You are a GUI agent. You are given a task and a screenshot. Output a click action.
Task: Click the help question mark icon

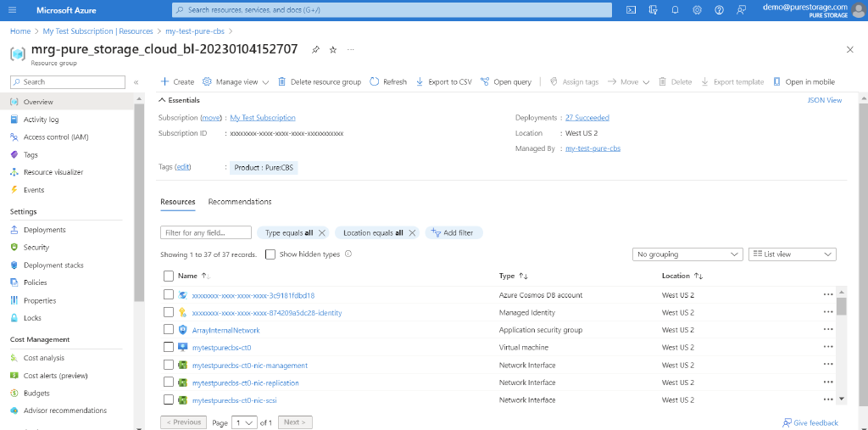pyautogui.click(x=719, y=10)
